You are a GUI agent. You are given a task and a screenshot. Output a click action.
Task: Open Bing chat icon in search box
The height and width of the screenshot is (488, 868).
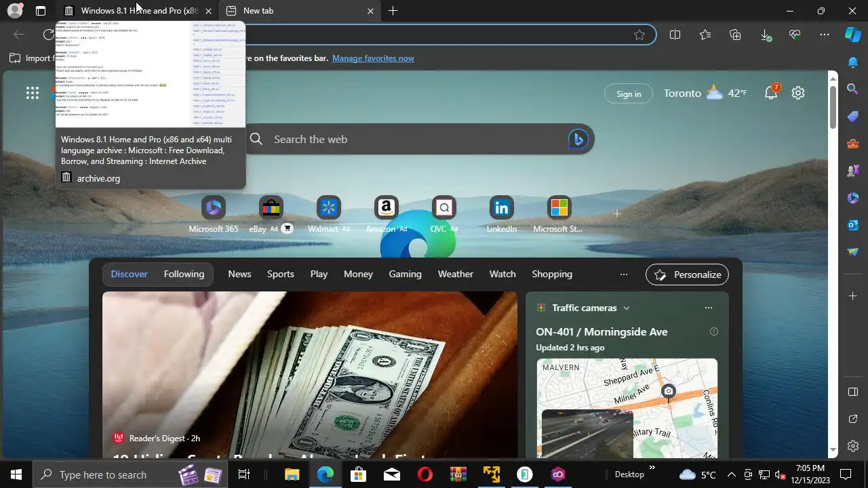(x=578, y=139)
